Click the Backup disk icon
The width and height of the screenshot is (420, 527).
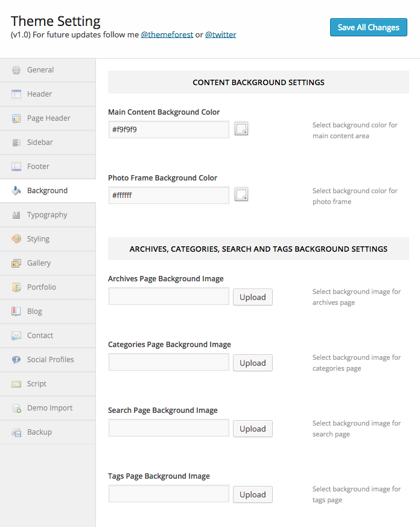click(x=16, y=432)
